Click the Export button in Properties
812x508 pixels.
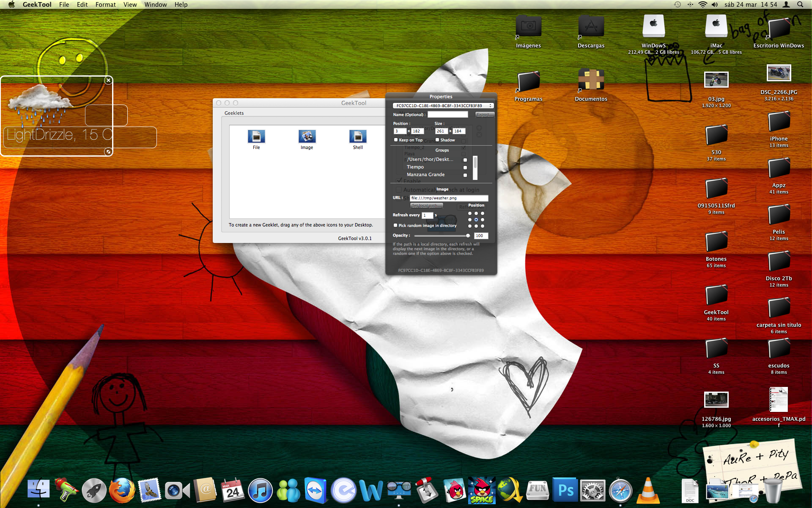pos(484,115)
